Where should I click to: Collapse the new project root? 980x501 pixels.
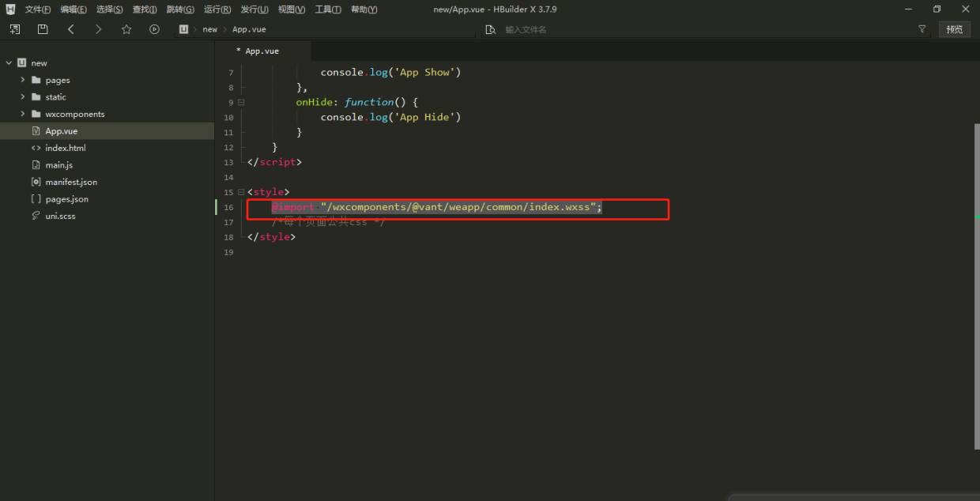coord(9,63)
